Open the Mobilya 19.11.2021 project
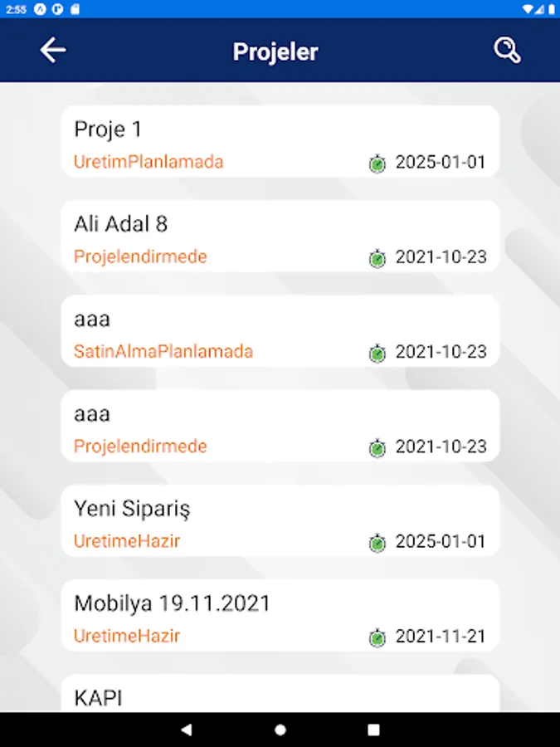This screenshot has height=747, width=560. coord(280,616)
